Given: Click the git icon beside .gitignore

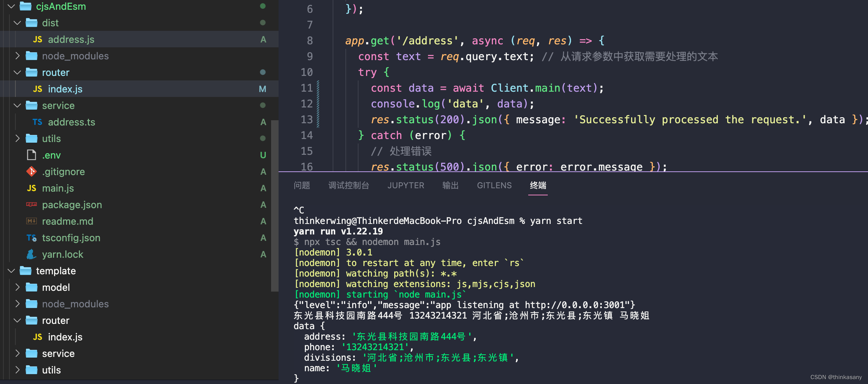Looking at the screenshot, I should (x=32, y=171).
